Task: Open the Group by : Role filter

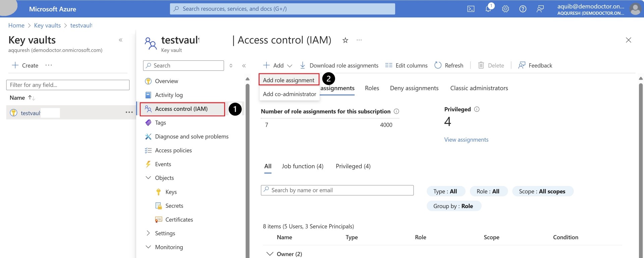Action: pyautogui.click(x=453, y=206)
